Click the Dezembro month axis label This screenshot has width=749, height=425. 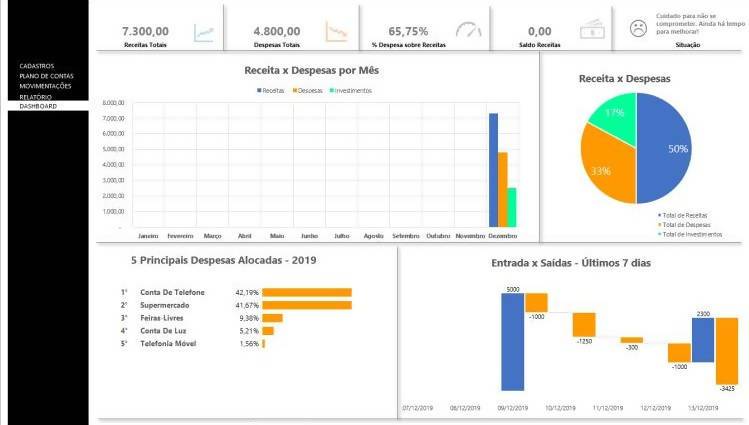click(503, 236)
